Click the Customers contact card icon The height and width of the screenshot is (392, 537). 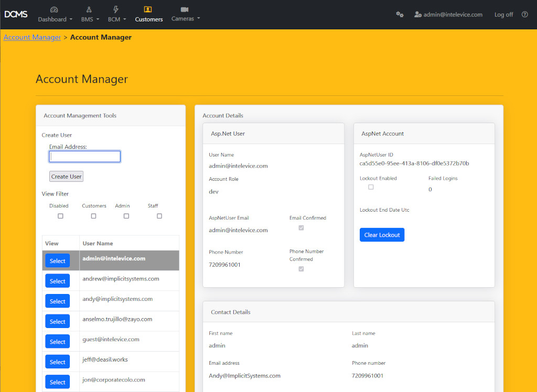tap(148, 9)
